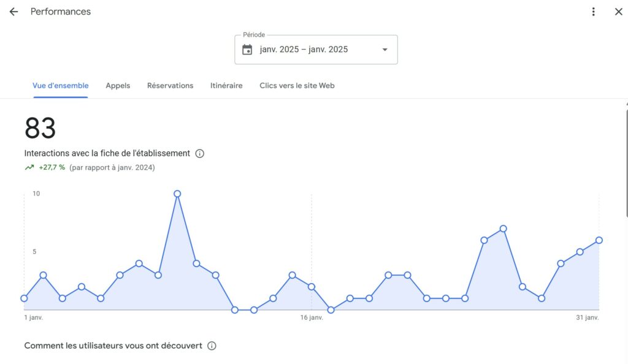Screen dimensions: 628x364
Task: Close the Performances panel with the X
Action: [618, 12]
